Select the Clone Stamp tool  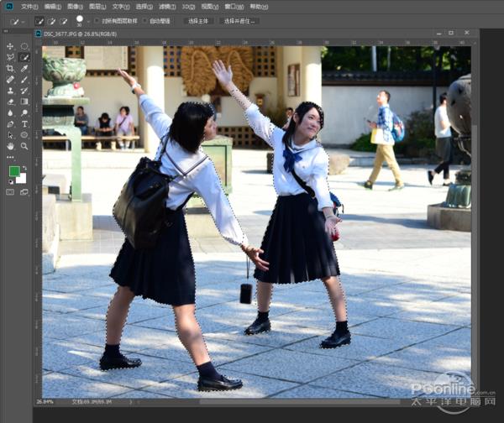(x=10, y=91)
